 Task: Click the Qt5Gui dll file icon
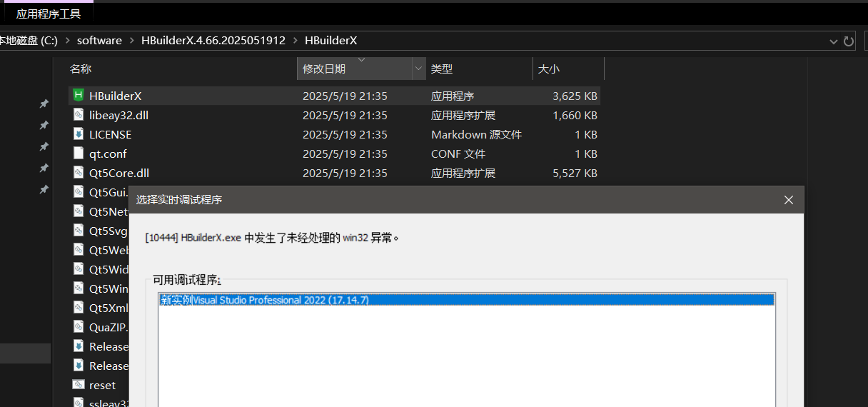[79, 191]
